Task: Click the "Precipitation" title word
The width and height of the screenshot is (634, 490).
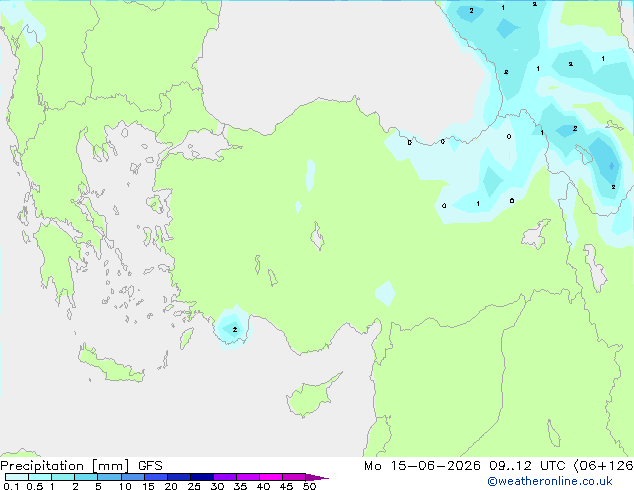Action: [x=42, y=466]
